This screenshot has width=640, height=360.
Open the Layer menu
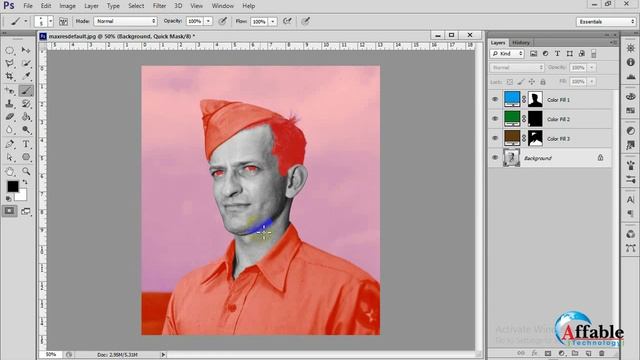91,6
